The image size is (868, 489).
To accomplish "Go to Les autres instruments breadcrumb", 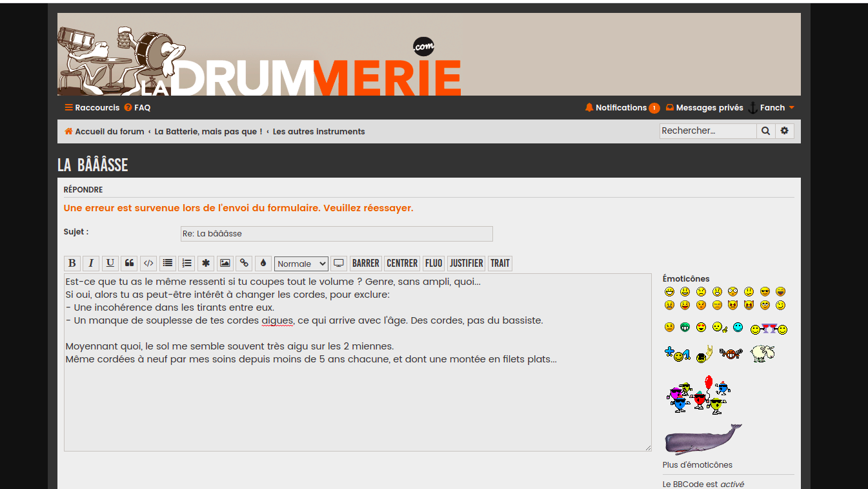I will (319, 132).
